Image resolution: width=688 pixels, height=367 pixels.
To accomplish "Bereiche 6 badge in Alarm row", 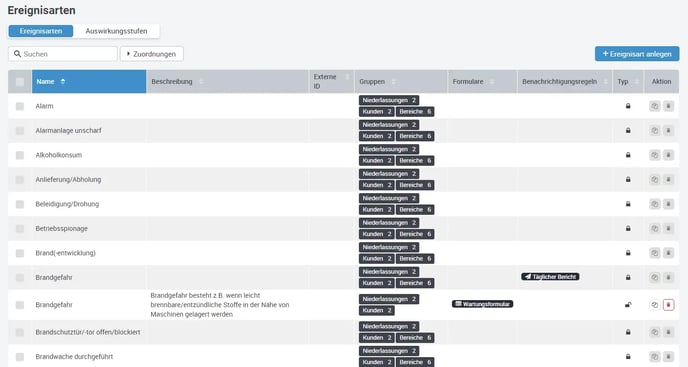I will [415, 112].
